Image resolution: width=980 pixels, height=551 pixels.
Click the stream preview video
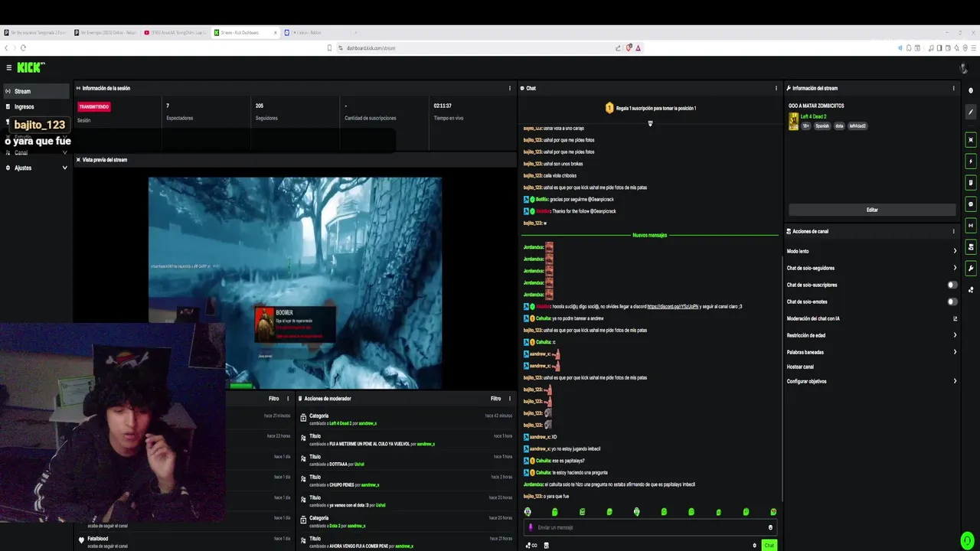295,283
